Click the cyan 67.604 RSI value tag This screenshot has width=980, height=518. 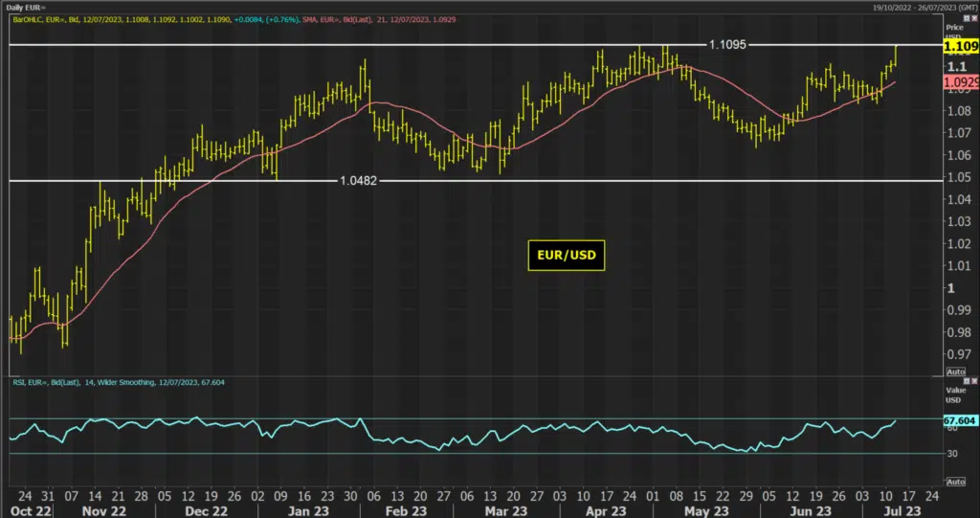(960, 421)
